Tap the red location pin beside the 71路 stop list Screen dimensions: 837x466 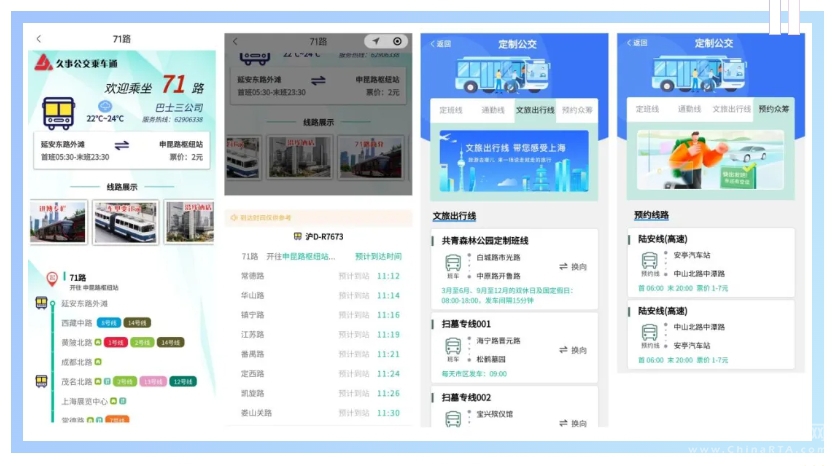[x=51, y=278]
